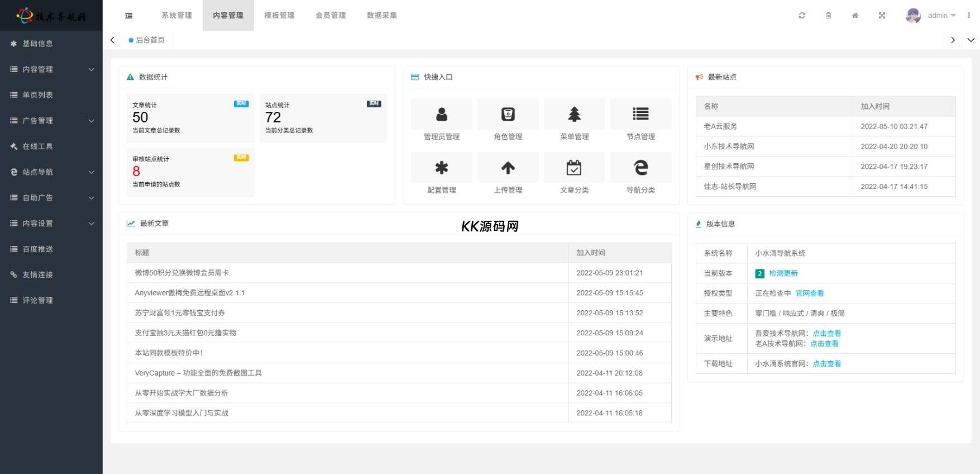Viewport: 980px width, 474px height.
Task: Switch to the 模板管理 top menu
Action: (x=279, y=16)
